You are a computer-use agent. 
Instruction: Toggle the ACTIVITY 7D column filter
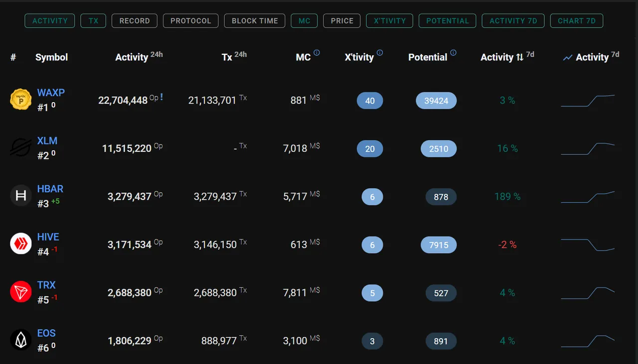point(513,21)
